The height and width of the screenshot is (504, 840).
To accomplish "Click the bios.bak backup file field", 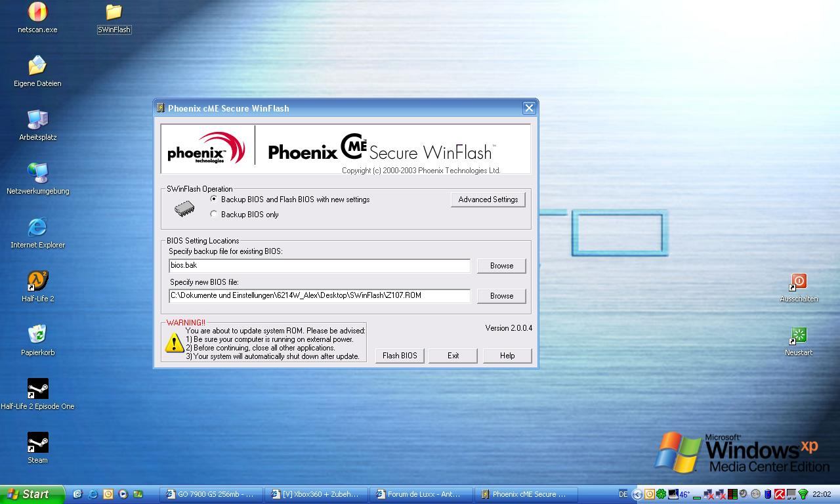I will coord(320,265).
